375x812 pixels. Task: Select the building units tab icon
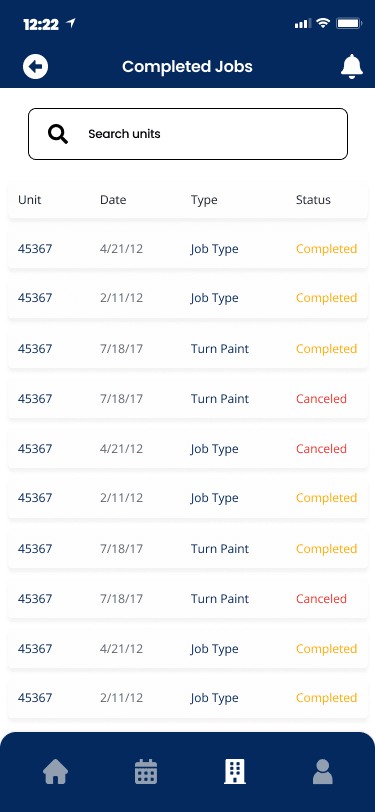click(x=235, y=772)
